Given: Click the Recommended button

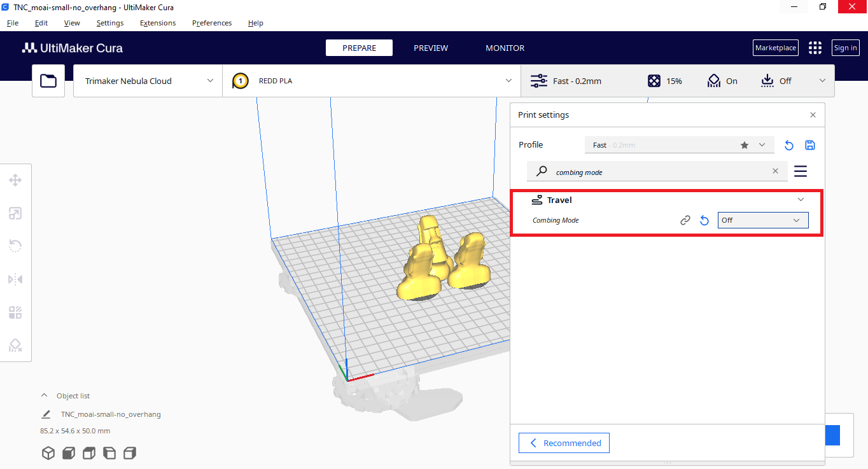Looking at the screenshot, I should pos(564,443).
